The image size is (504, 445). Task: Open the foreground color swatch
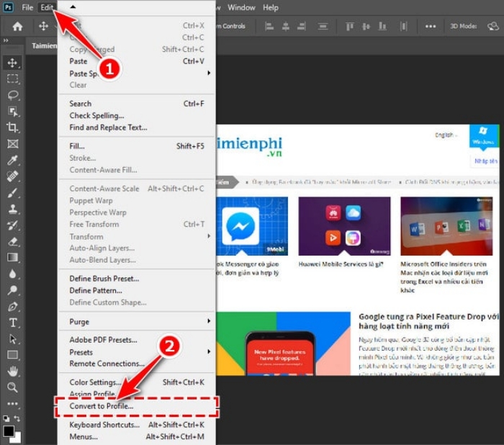coord(8,431)
